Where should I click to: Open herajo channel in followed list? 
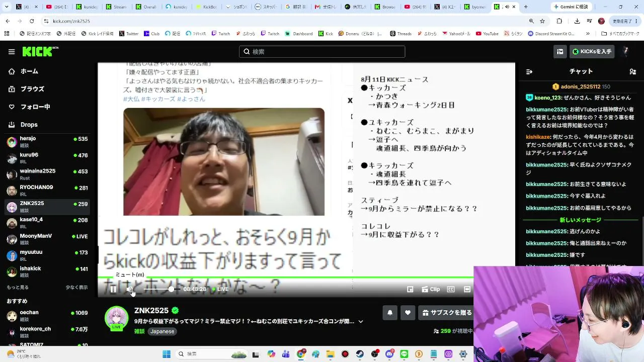tap(48, 141)
